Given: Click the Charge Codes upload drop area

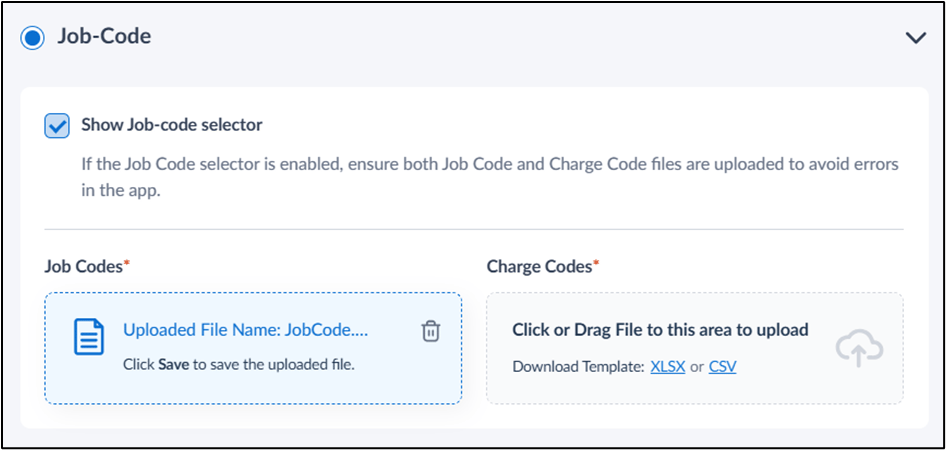Looking at the screenshot, I should point(695,348).
